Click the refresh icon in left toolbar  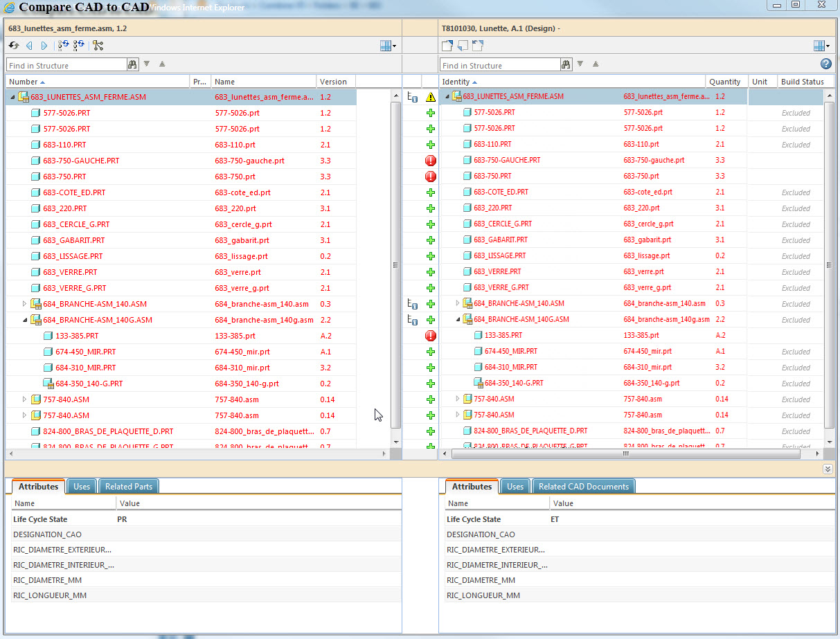(x=14, y=46)
